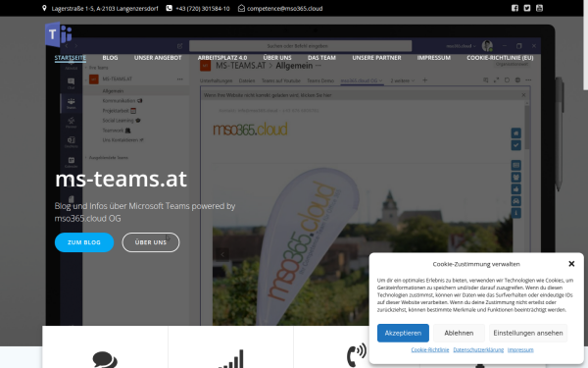Click the signal bars feature icon
This screenshot has height=368, width=588.
(231, 359)
